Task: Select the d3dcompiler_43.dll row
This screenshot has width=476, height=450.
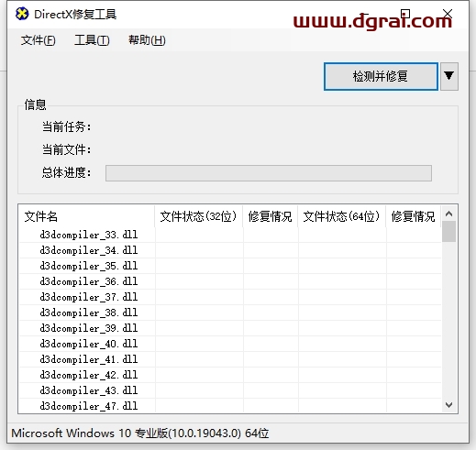Action: 230,390
